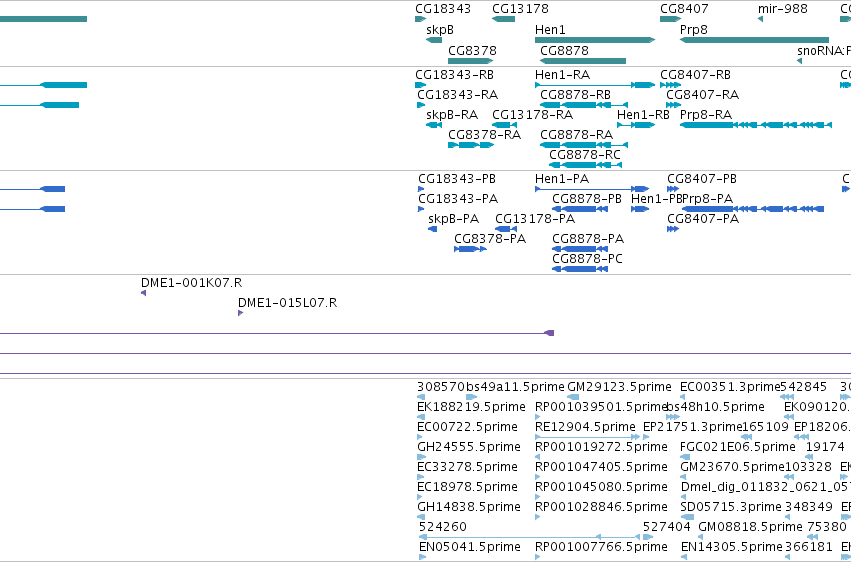
Task: Select the CG13178-PA protein glyph
Action: coord(506,229)
